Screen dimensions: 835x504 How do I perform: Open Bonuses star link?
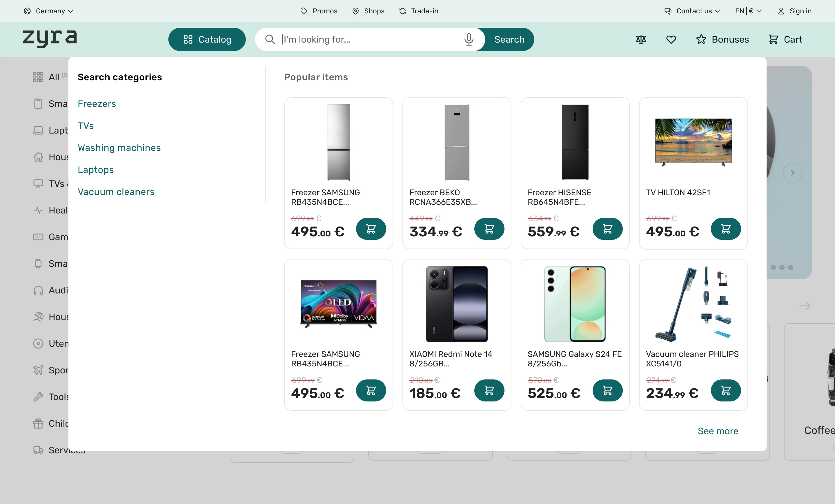pyautogui.click(x=722, y=40)
